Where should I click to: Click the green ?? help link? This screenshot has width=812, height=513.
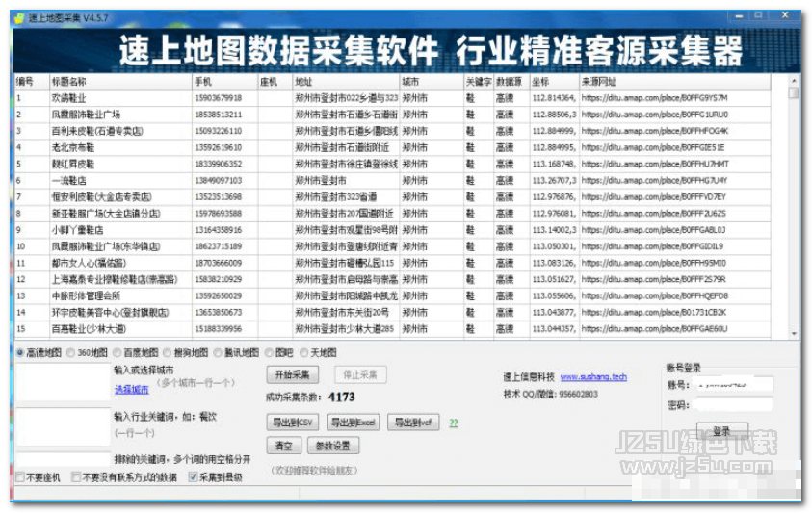(454, 423)
